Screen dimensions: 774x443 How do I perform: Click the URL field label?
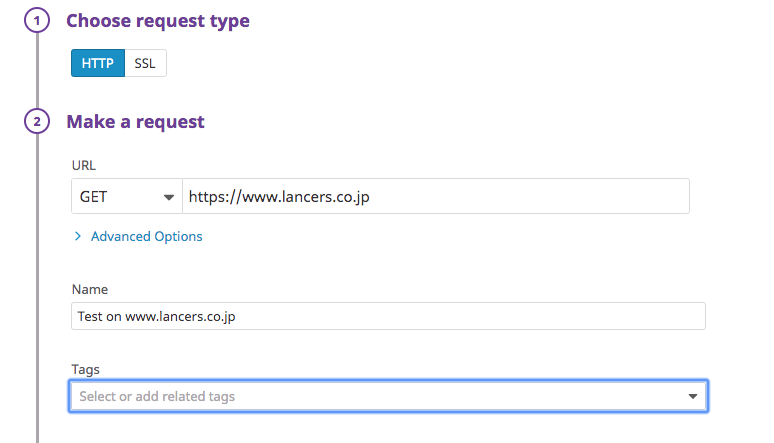[83, 164]
